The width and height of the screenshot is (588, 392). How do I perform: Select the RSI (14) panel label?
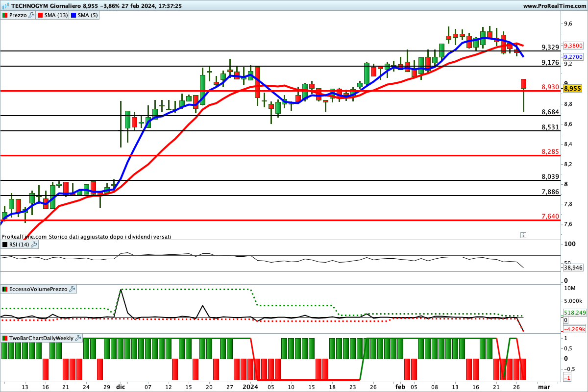click(x=19, y=245)
